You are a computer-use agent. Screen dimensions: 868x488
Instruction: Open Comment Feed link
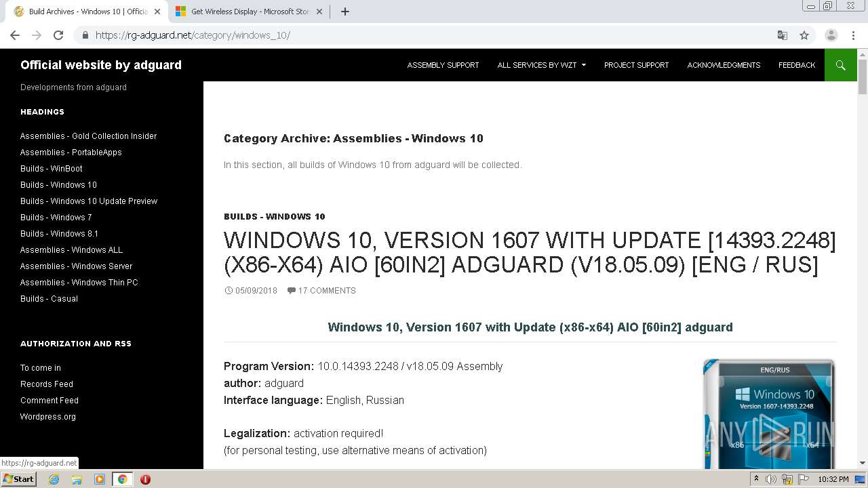click(50, 401)
